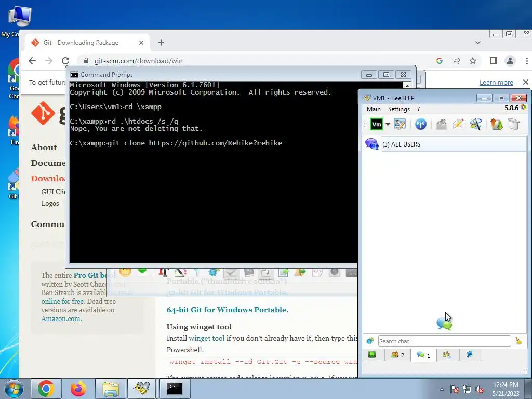532x399 pixels.
Task: Show hidden tray icons arrow
Action: click(x=442, y=389)
